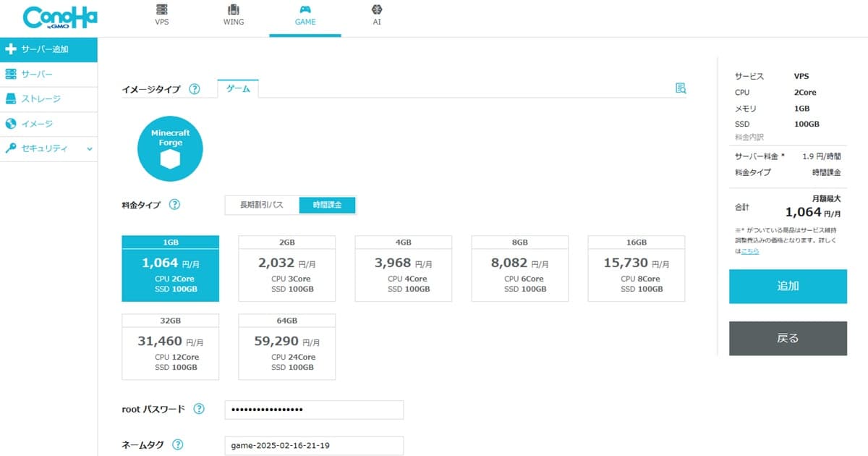Open the AI service tab

click(377, 16)
